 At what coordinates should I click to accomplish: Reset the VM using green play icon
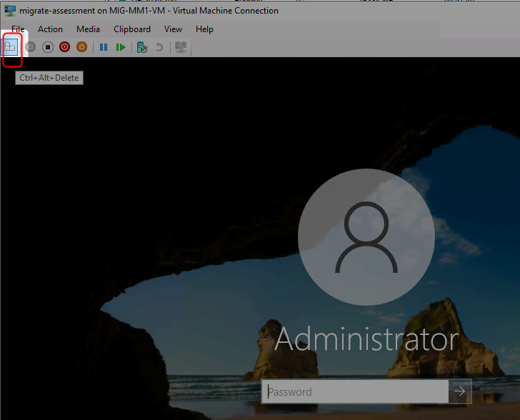[121, 47]
